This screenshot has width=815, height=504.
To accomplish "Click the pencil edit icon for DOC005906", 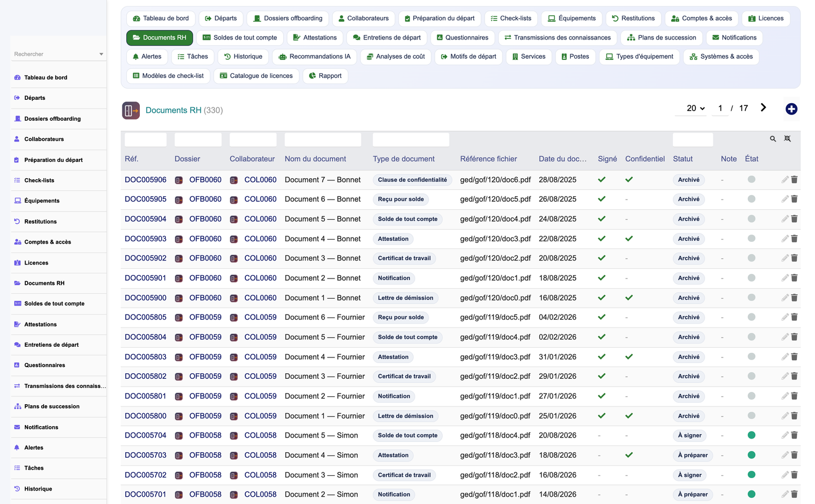I will pos(785,179).
